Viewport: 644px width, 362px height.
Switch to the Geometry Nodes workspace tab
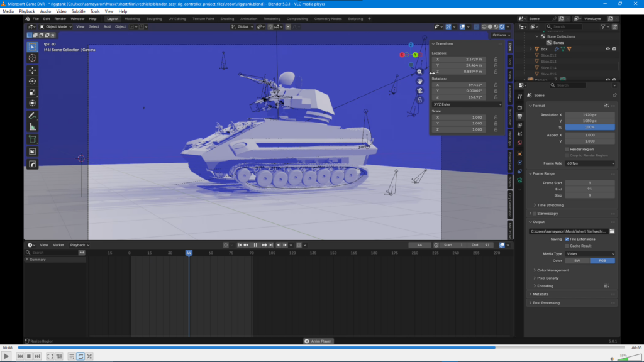pos(328,19)
